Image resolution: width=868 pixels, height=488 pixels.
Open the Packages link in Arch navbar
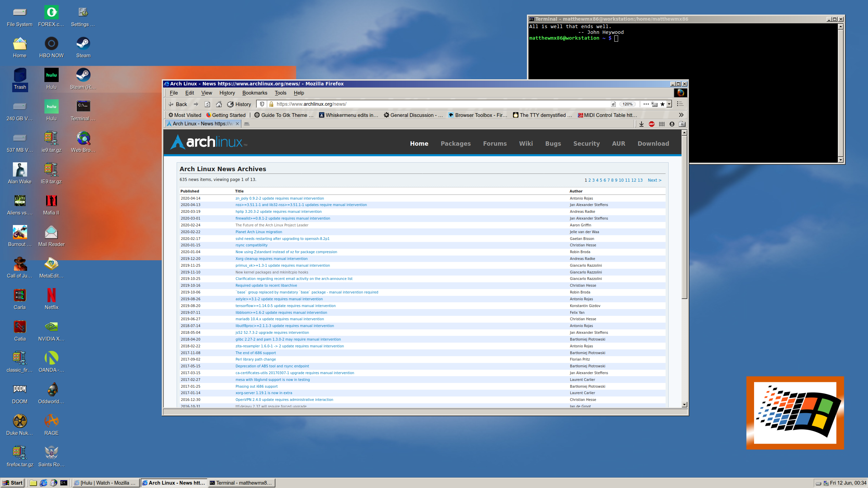455,143
